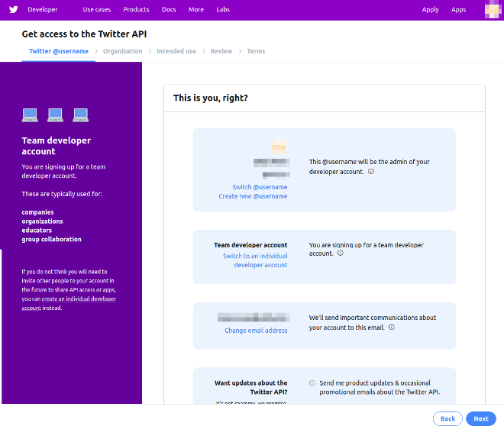The height and width of the screenshot is (426, 504).
Task: Click 'educators' in the sidebar list
Action: 37,231
